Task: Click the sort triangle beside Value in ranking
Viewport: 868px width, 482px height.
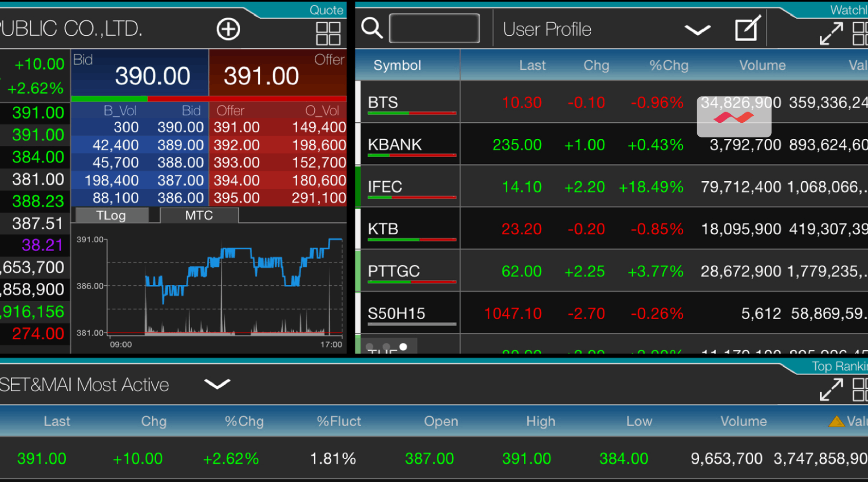Action: 836,421
